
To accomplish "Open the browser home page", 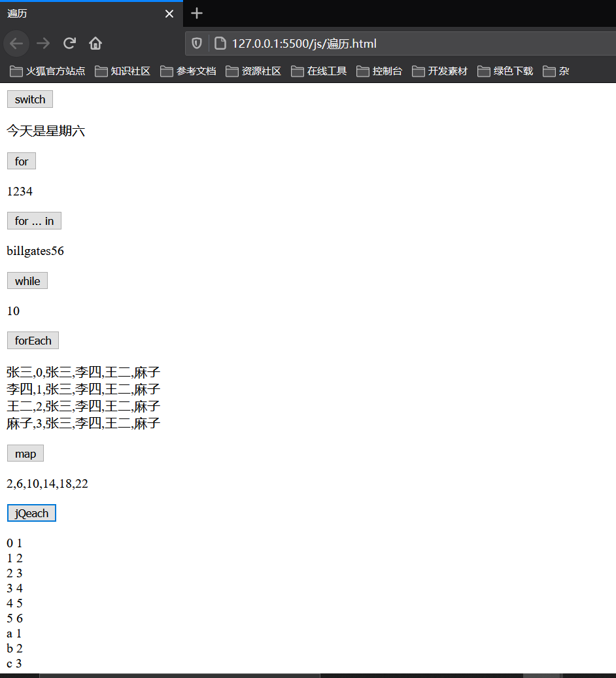I will click(95, 43).
